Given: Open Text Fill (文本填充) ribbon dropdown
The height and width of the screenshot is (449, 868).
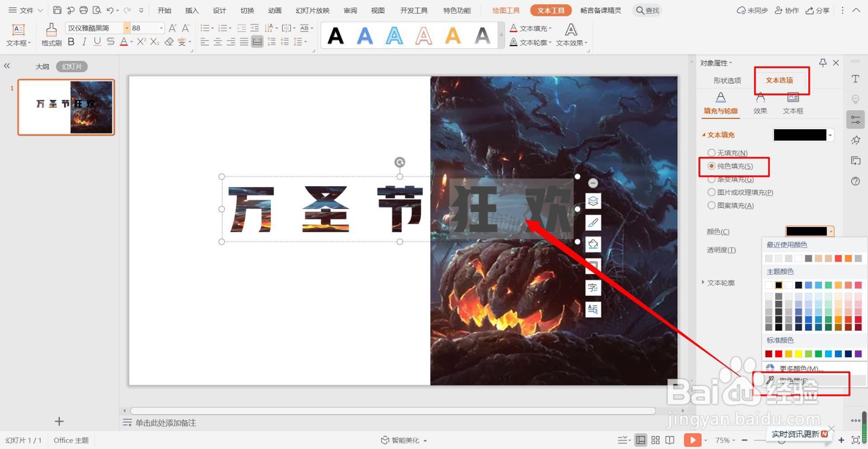Looking at the screenshot, I should pyautogui.click(x=531, y=28).
